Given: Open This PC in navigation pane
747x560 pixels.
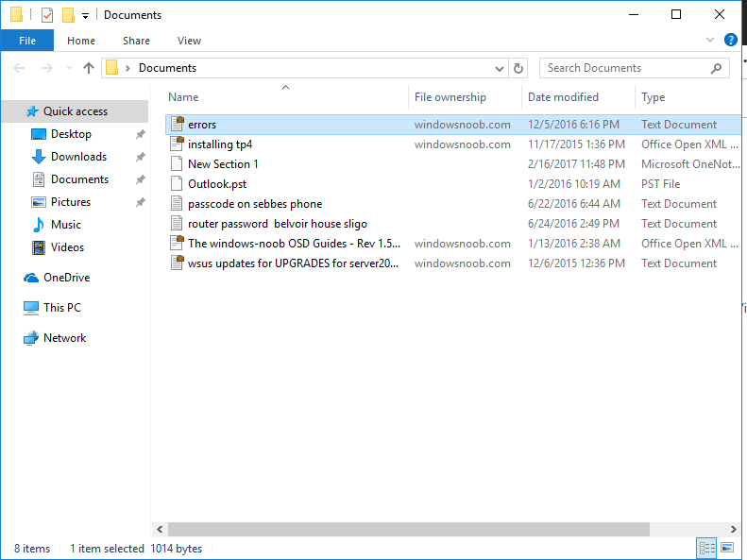Looking at the screenshot, I should 62,308.
